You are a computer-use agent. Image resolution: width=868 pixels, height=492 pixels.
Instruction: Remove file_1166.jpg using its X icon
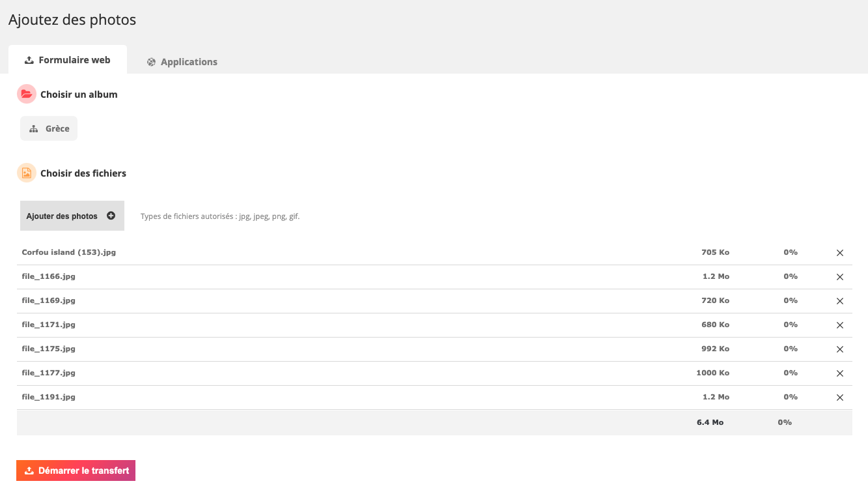(839, 277)
